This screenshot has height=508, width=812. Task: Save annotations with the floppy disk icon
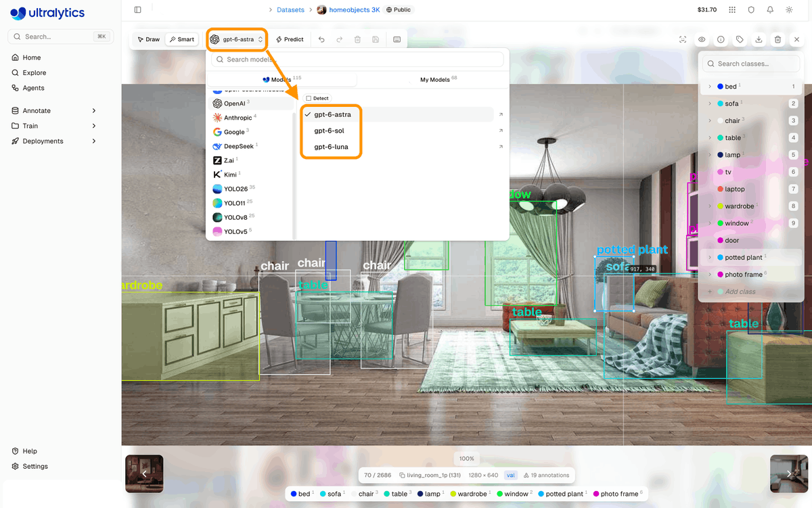tap(376, 39)
